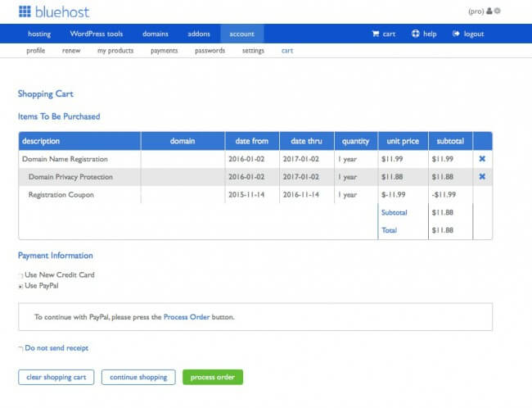Tick the Do not send receipt checkbox

pyautogui.click(x=20, y=348)
